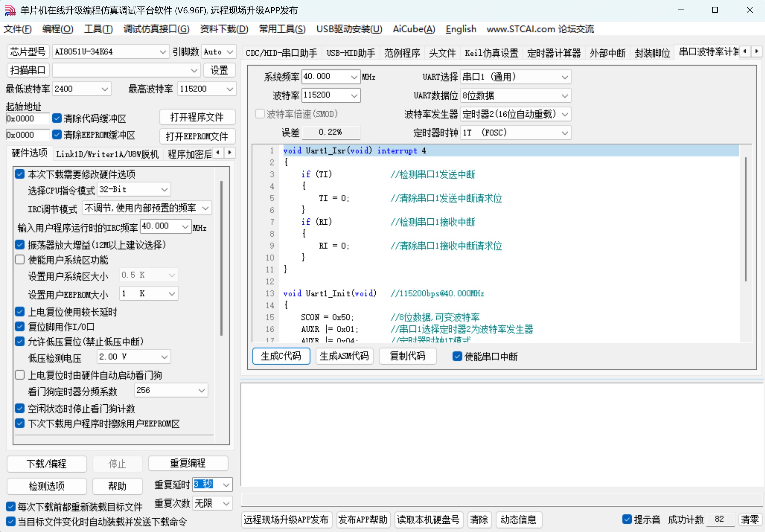Enable the 使能用户系统区功能 checkbox
The image size is (765, 532).
tap(20, 259)
